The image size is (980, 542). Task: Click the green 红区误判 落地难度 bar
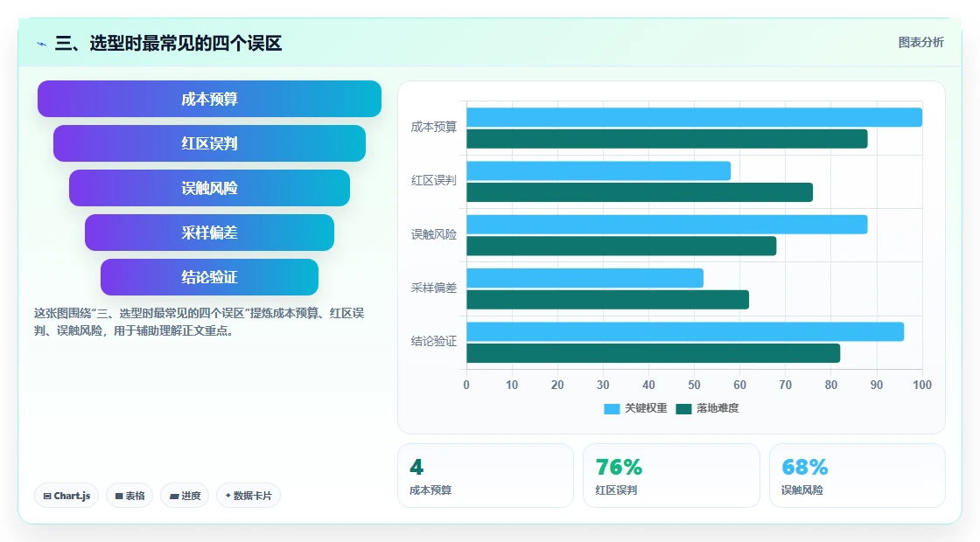point(640,192)
